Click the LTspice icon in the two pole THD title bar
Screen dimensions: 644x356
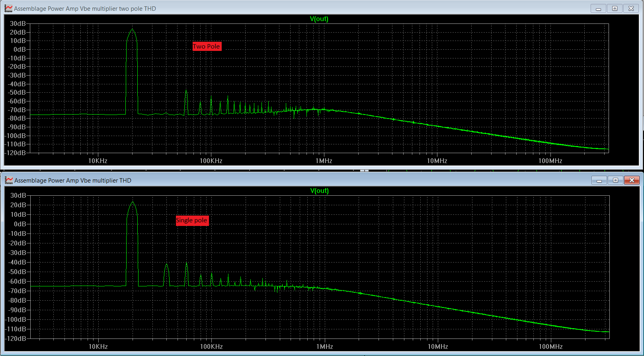8,8
